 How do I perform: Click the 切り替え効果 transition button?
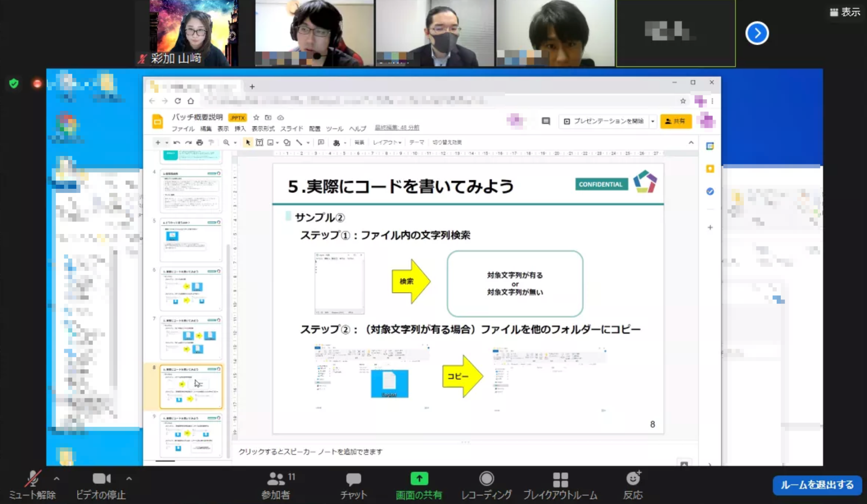[x=447, y=142]
